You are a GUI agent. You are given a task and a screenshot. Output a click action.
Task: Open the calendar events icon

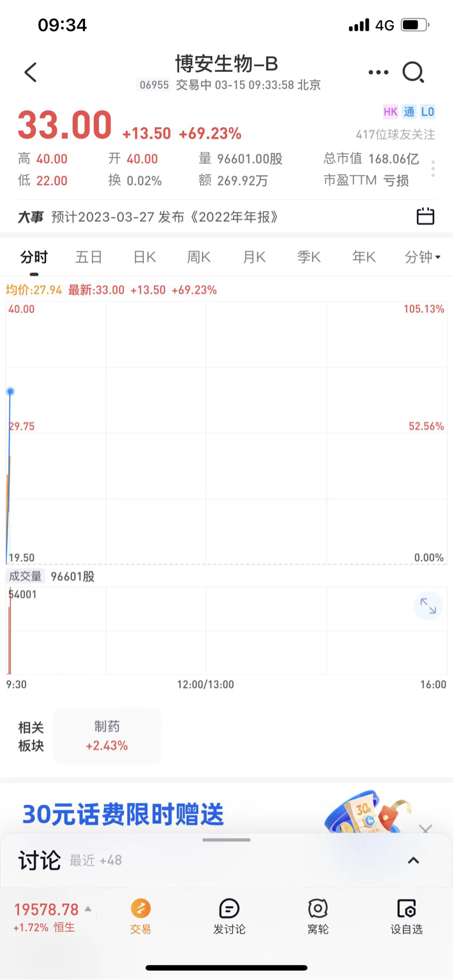coord(425,216)
